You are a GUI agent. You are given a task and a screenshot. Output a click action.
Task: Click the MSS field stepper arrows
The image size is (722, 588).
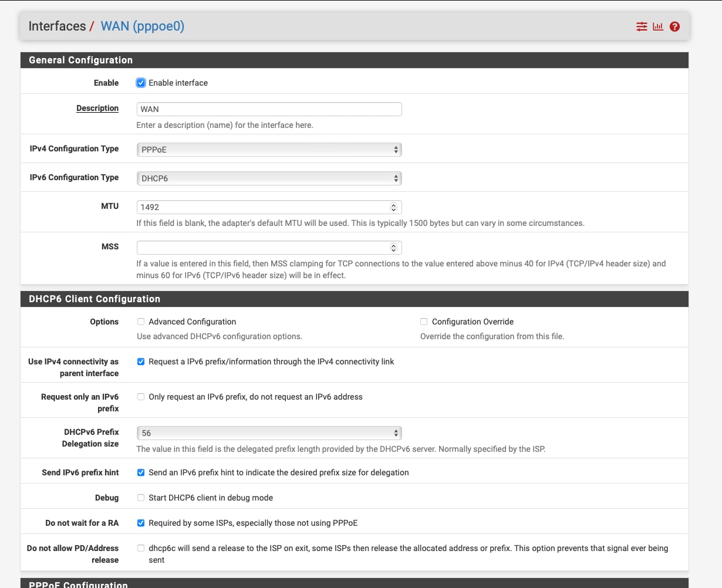click(393, 248)
